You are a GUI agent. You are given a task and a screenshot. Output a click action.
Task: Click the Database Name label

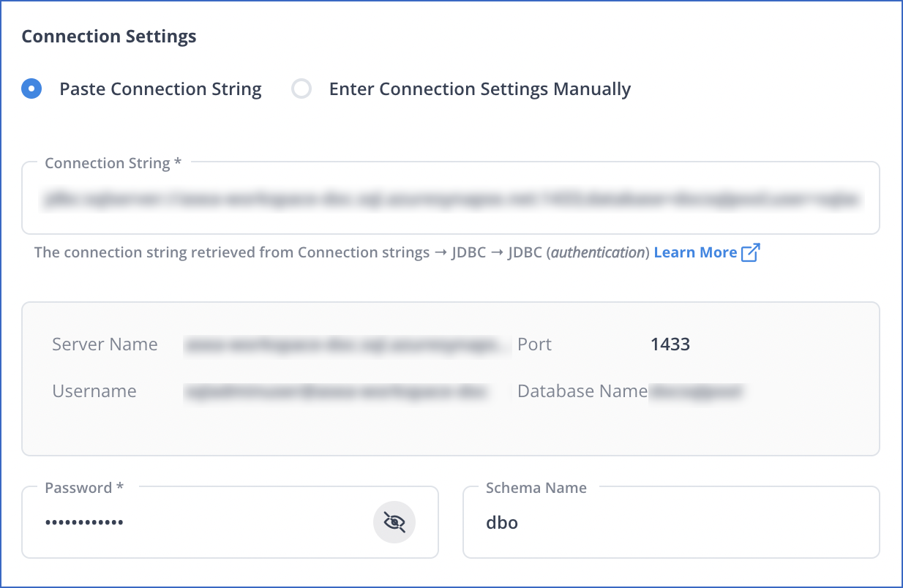click(x=581, y=391)
